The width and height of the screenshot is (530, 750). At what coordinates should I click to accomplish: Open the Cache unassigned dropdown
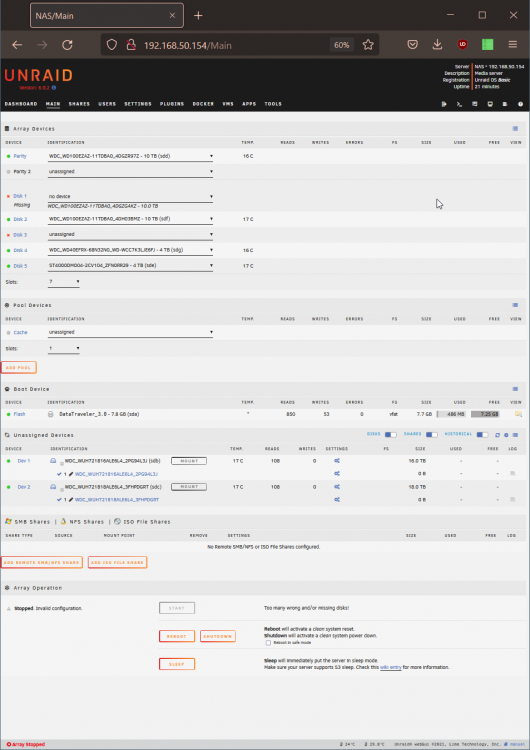(130, 332)
